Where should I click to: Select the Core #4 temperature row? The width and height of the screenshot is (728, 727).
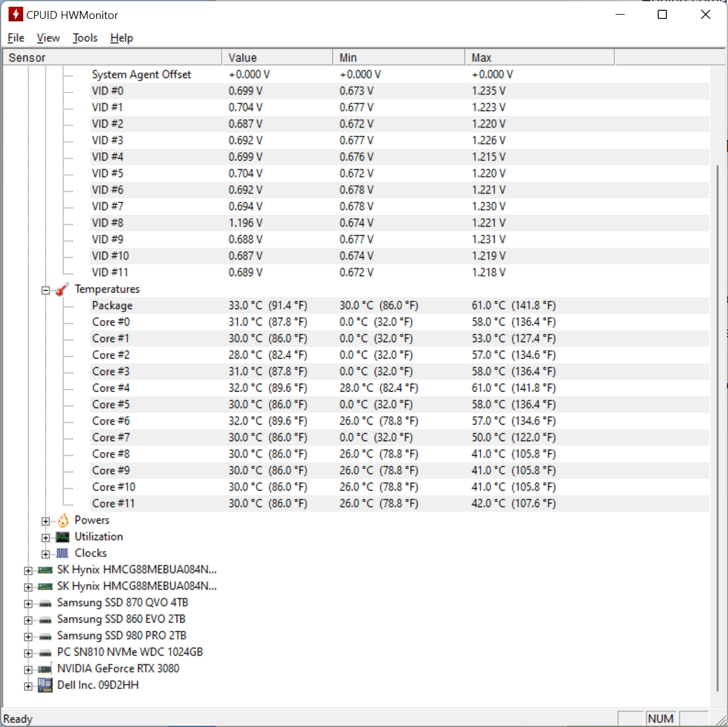click(400, 388)
